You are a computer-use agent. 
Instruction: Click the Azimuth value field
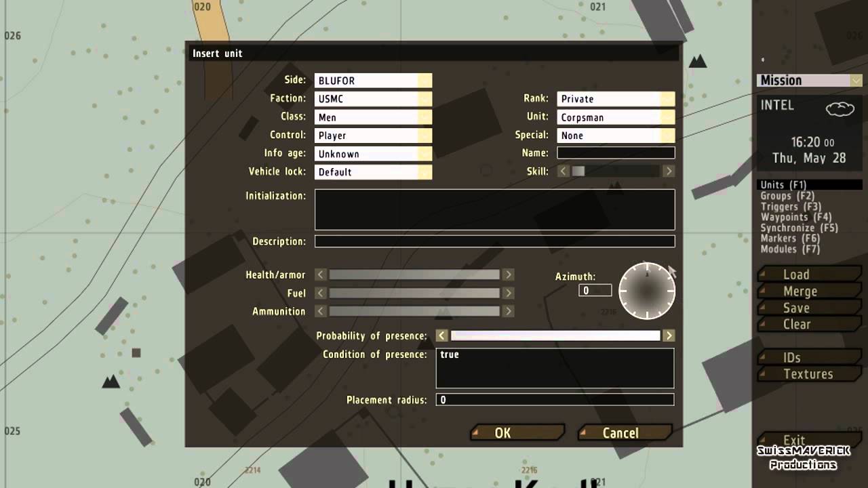(x=595, y=290)
